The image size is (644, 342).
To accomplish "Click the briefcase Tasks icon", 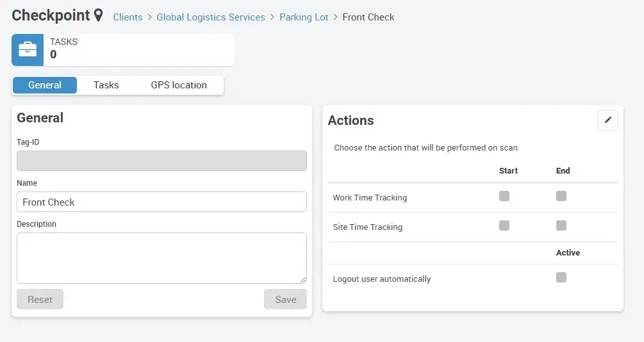I will point(28,50).
